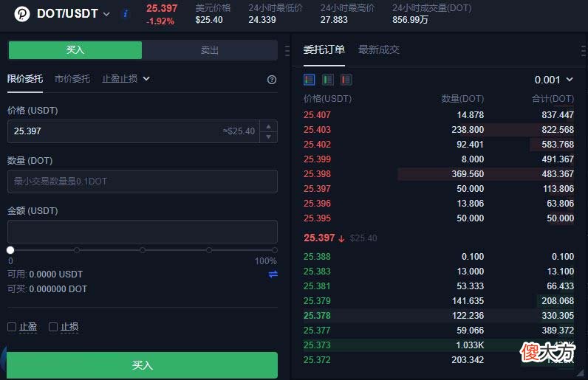Screen dimensions: 588x380
Task: Focus the 金额 (USDT) amount input
Action: [143, 232]
